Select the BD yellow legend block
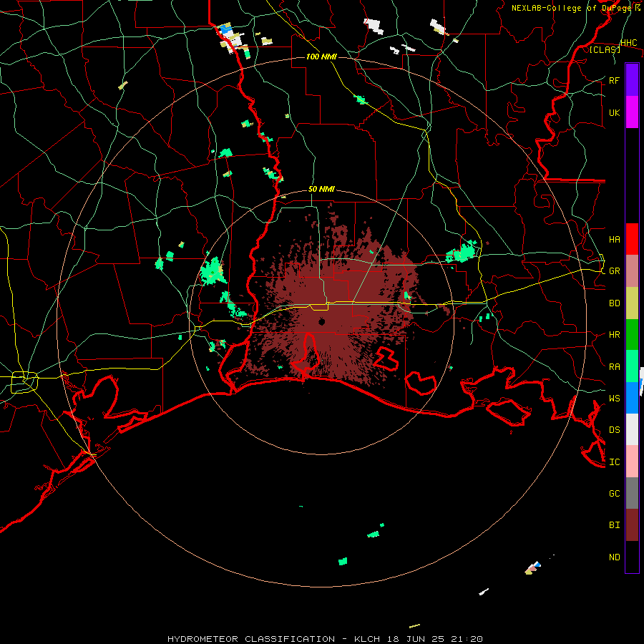This screenshot has width=644, height=644. [x=632, y=303]
